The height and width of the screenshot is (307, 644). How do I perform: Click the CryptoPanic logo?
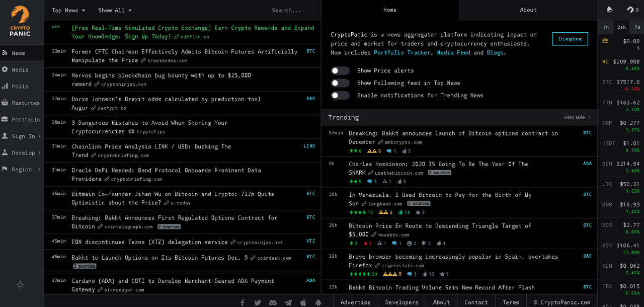[20, 22]
